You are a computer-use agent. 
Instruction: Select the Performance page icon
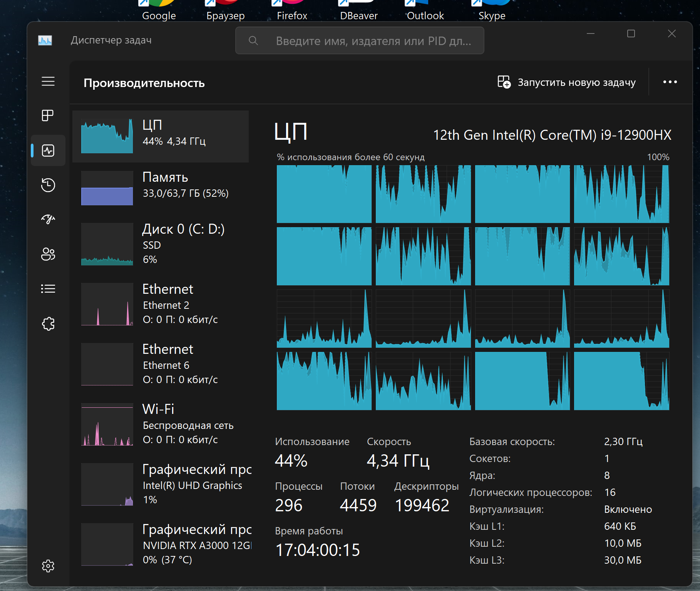(48, 151)
